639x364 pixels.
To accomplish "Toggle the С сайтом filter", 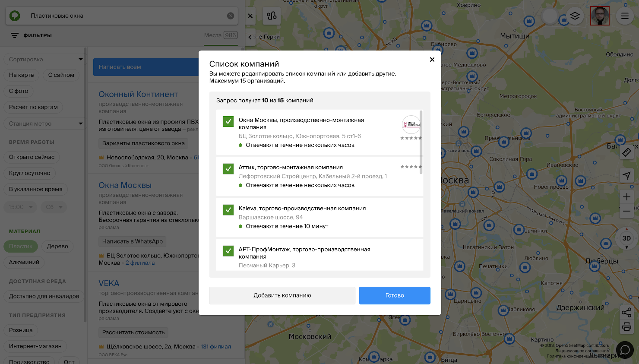I will (61, 75).
